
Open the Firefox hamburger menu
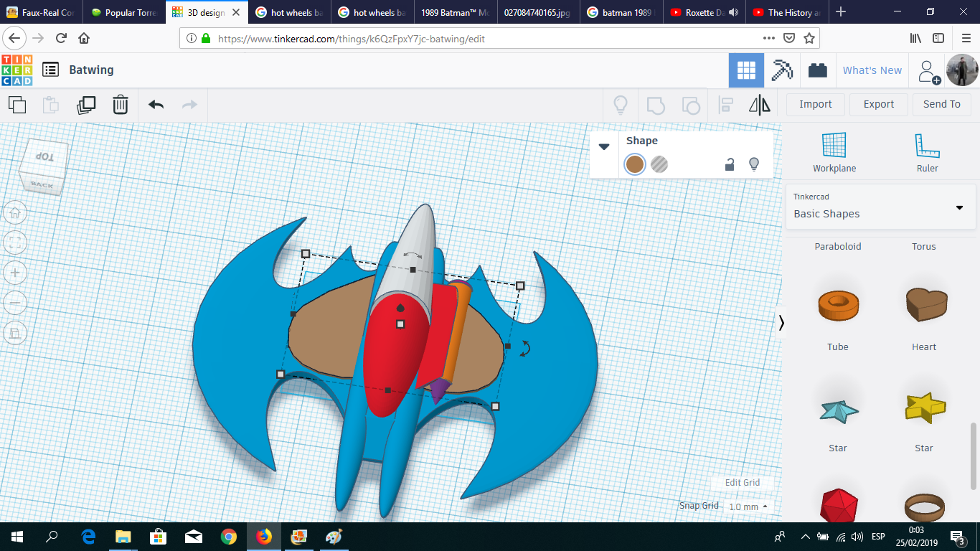tap(966, 38)
